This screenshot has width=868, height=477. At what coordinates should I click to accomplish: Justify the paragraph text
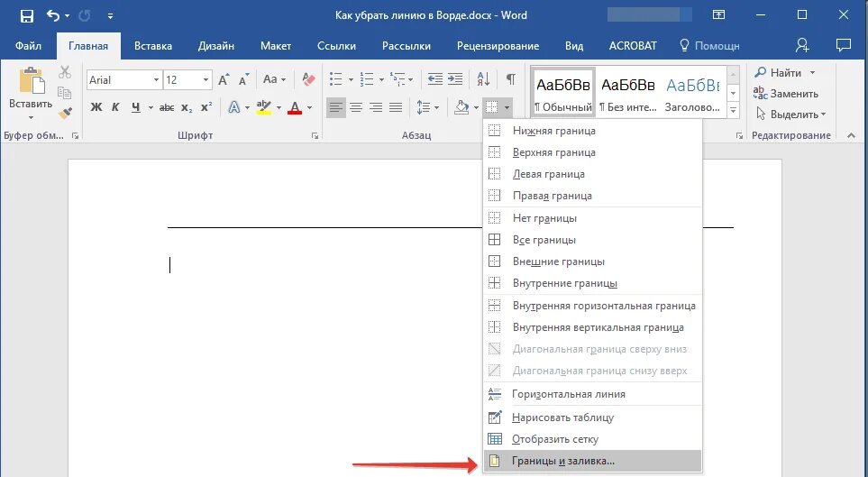396,107
